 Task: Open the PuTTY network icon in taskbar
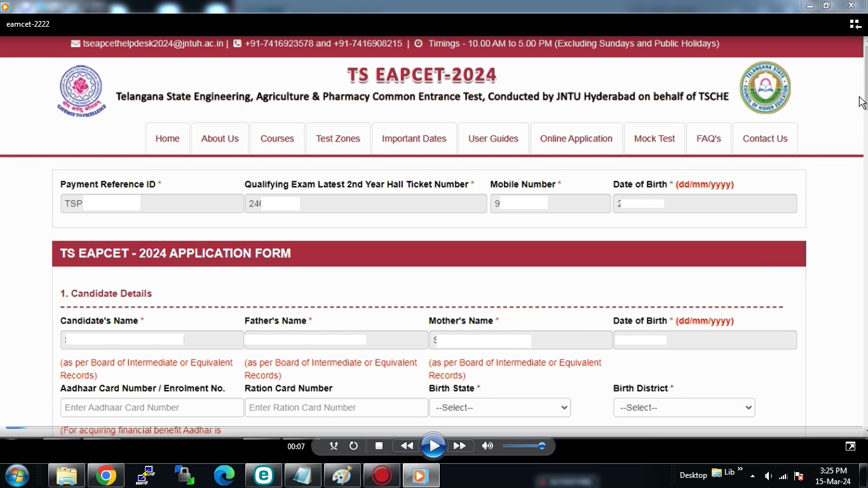pos(146,475)
